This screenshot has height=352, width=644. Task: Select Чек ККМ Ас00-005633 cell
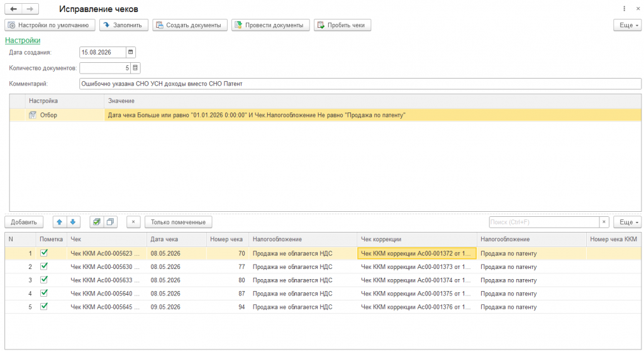coord(107,280)
